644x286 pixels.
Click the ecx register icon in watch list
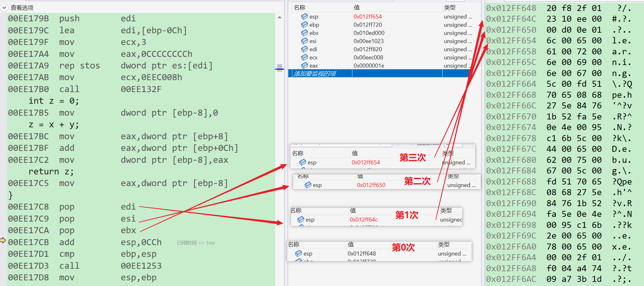304,57
